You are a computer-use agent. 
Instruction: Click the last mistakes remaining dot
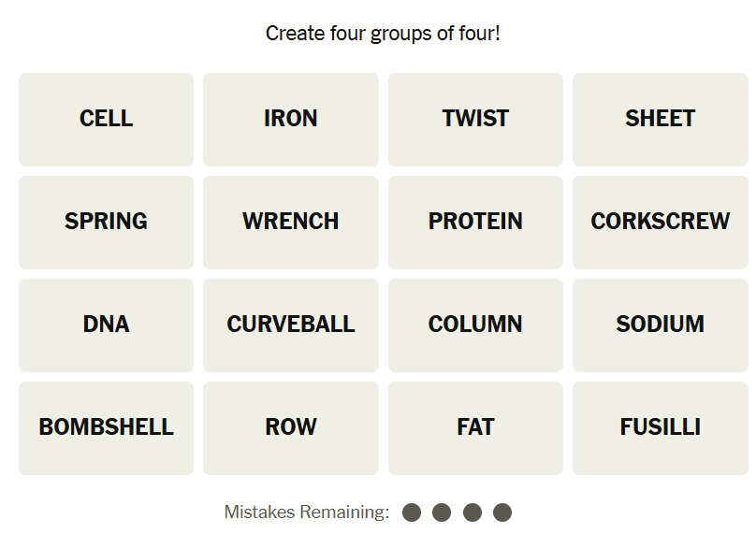pos(502,512)
